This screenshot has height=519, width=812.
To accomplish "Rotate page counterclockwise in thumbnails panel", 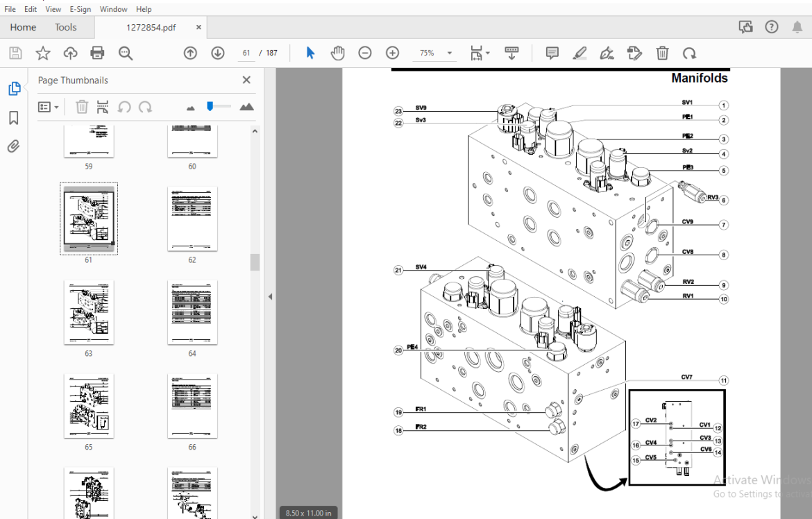I will (x=124, y=108).
